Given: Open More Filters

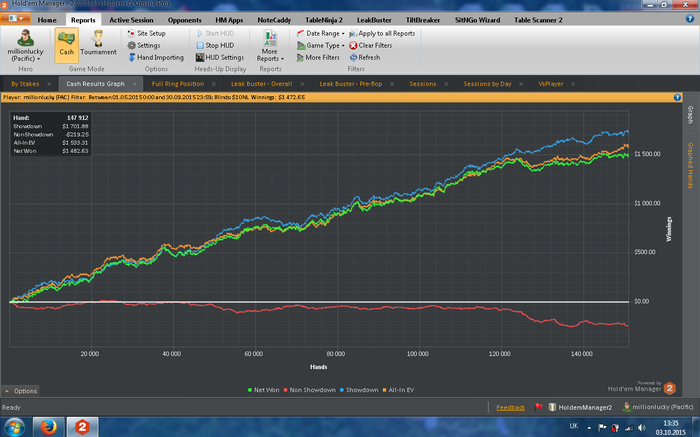Looking at the screenshot, I should 318,58.
